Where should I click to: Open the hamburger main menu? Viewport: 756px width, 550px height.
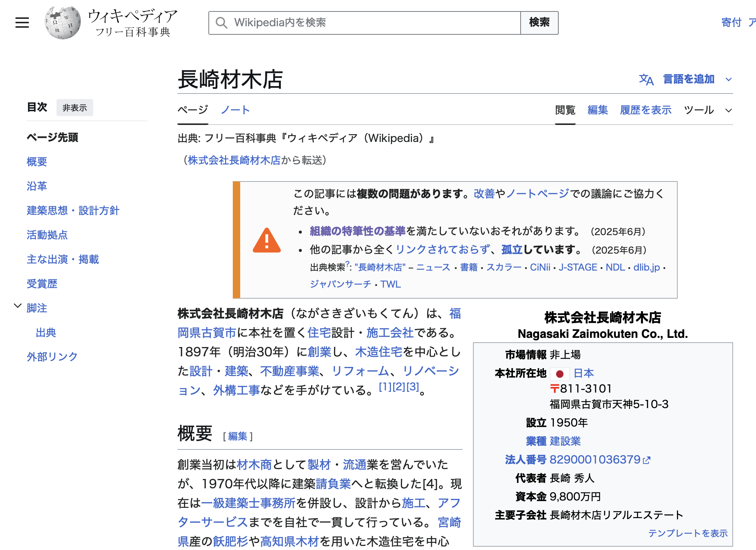pos(22,23)
